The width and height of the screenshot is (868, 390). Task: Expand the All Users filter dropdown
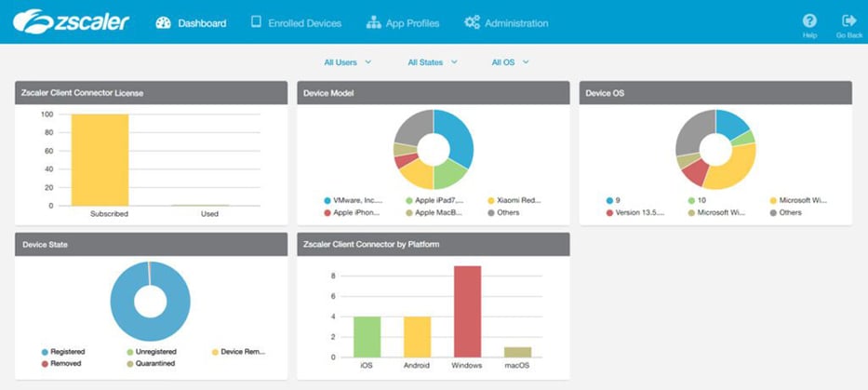(x=347, y=62)
